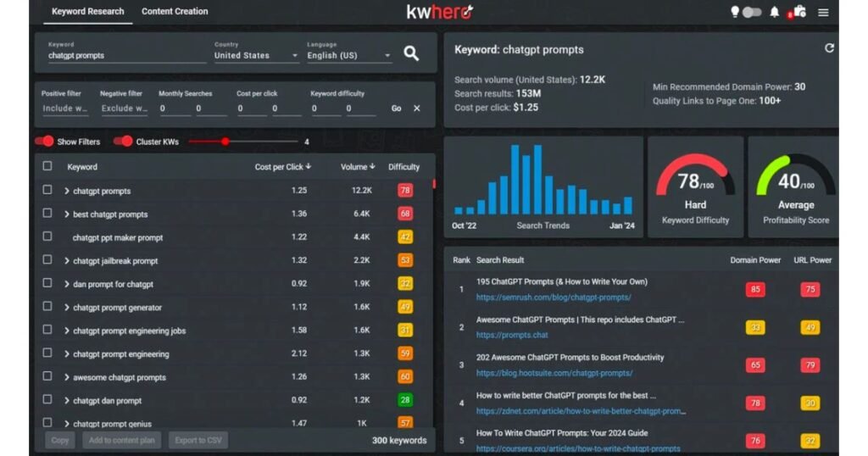This screenshot has width=868, height=456.
Task: Open notifications bell icon
Action: (x=775, y=12)
